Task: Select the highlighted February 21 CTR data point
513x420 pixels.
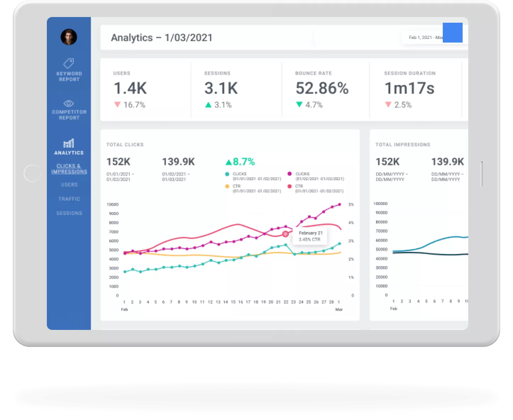Action: (x=286, y=234)
